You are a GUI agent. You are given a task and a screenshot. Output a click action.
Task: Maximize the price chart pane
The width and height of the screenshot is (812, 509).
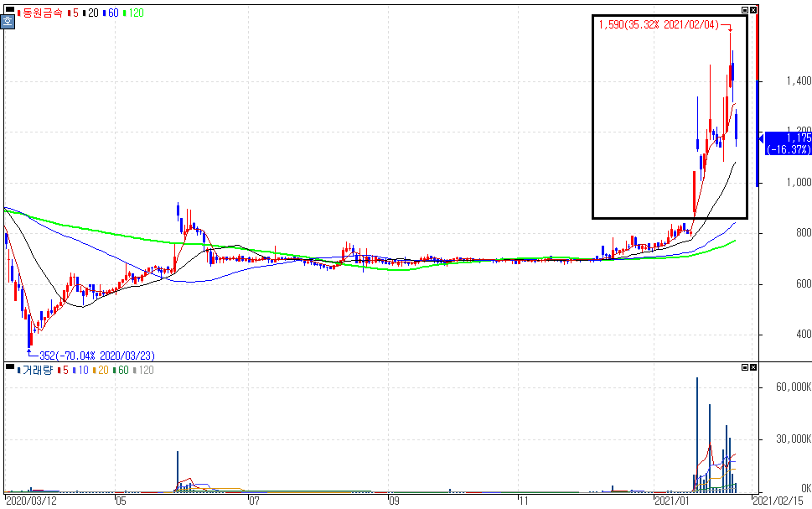[x=745, y=10]
